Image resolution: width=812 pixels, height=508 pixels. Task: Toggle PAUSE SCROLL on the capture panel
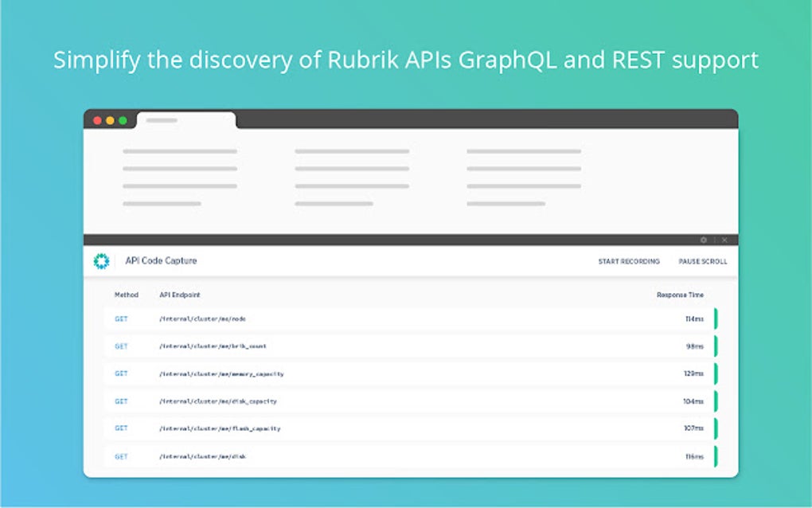click(702, 260)
